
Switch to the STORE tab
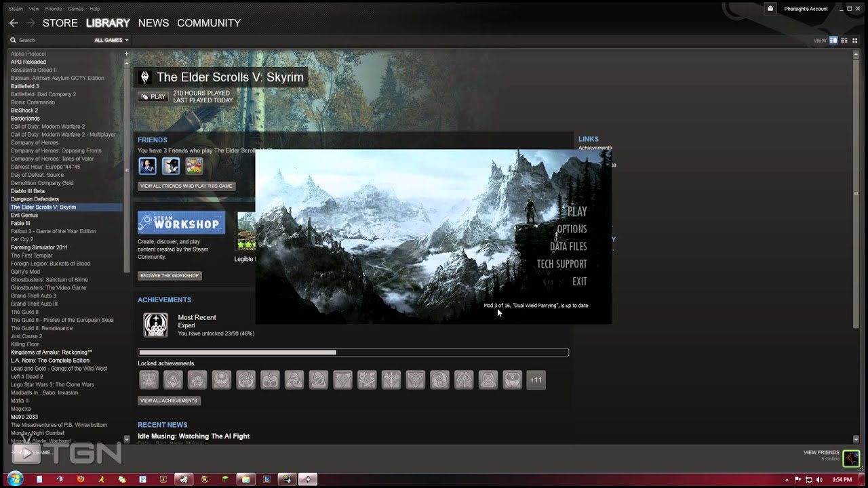coord(60,23)
